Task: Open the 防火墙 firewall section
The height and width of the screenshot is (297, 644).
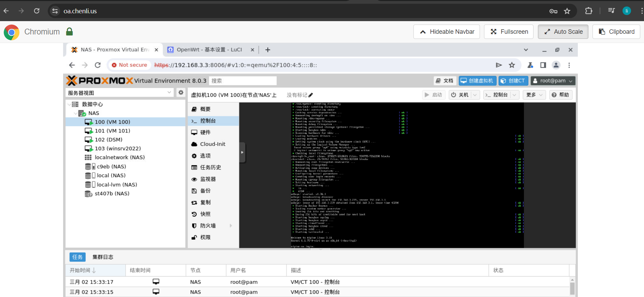Action: [x=213, y=225]
